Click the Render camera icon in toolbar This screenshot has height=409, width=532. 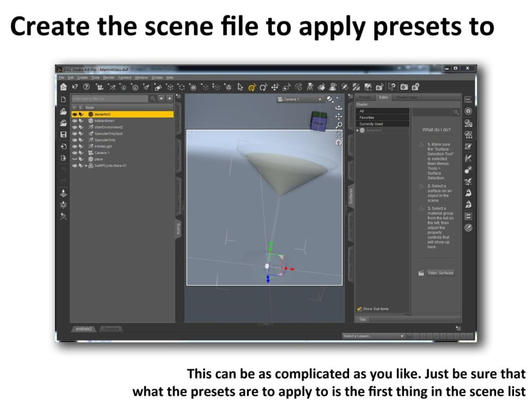404,87
